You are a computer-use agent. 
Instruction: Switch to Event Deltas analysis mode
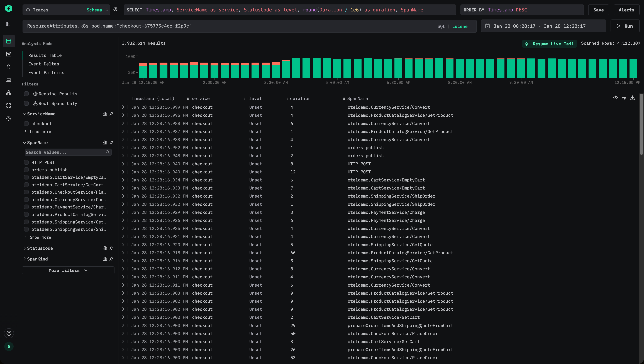pyautogui.click(x=43, y=64)
